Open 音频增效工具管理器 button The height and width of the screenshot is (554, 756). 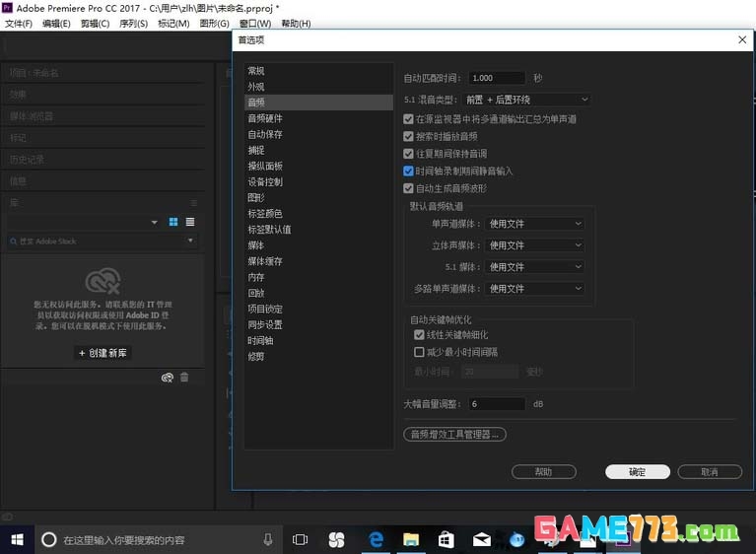tap(454, 435)
